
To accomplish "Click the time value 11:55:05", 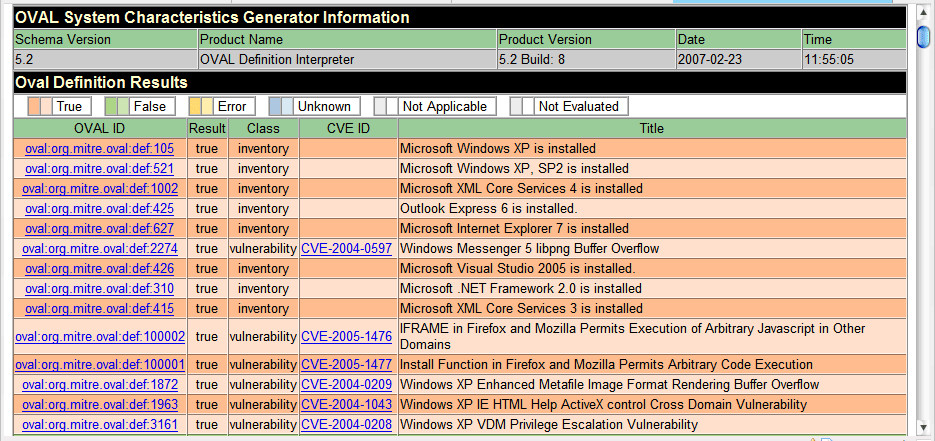I will 854,60.
